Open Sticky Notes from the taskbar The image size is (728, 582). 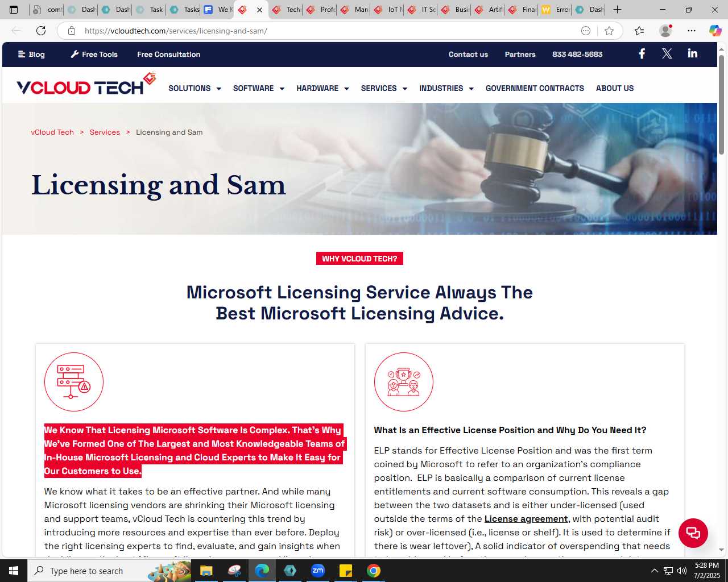(346, 571)
